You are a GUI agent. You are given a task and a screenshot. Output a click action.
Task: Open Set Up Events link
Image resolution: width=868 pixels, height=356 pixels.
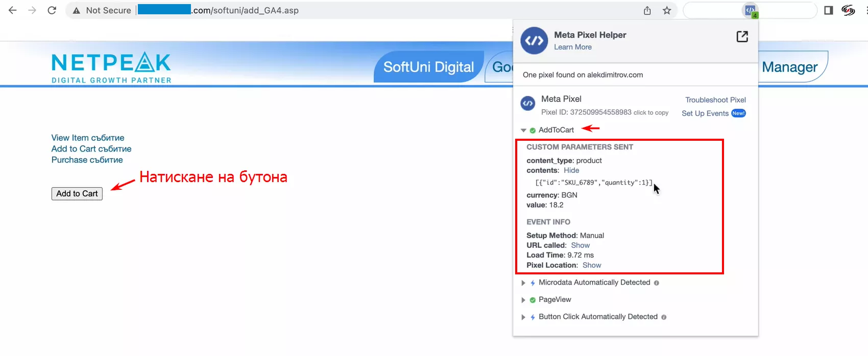(x=705, y=113)
